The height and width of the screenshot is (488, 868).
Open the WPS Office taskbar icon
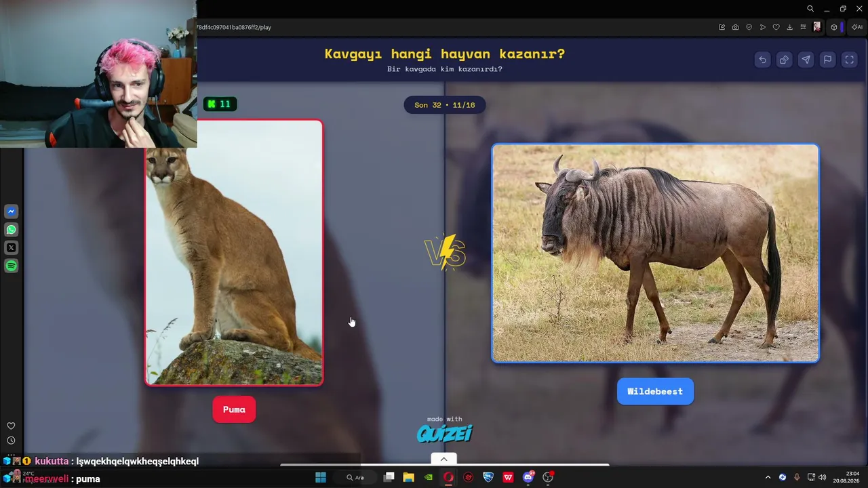click(508, 477)
